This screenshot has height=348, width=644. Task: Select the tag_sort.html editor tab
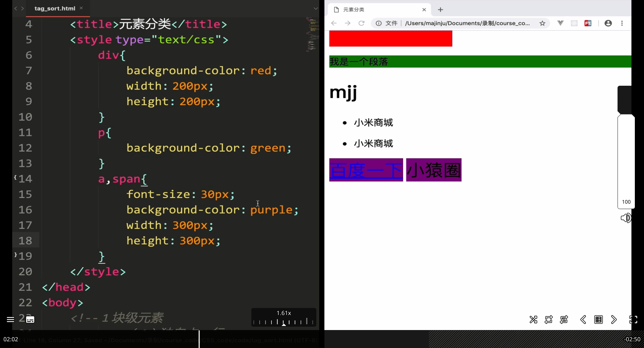click(x=55, y=8)
